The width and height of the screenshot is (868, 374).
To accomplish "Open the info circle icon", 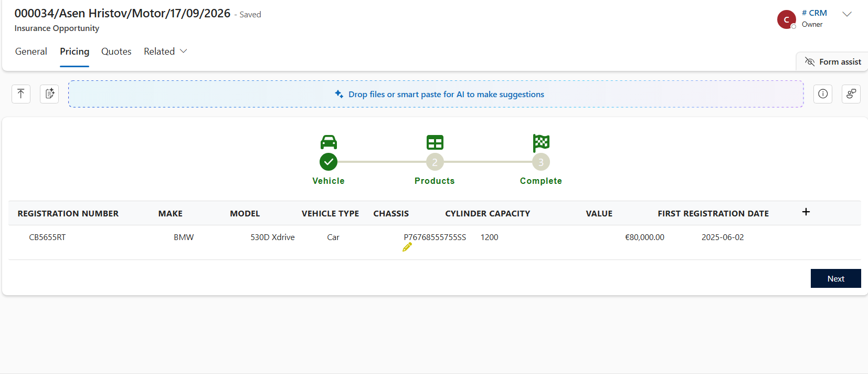I will coord(823,94).
